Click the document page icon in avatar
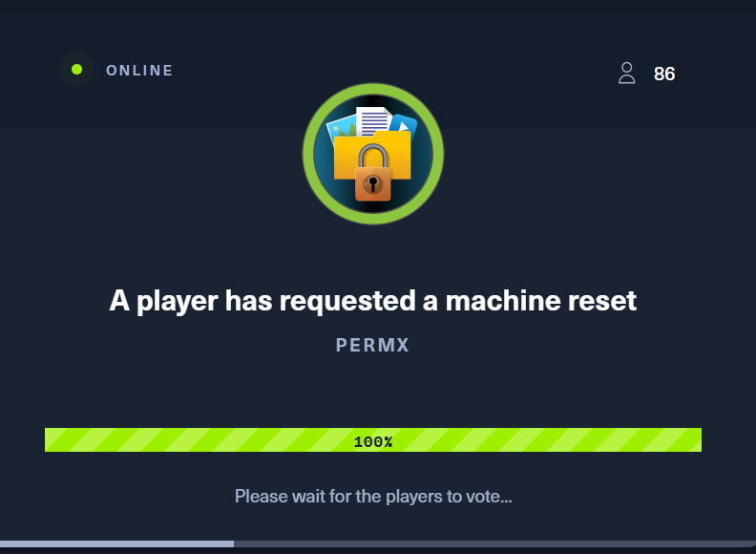Image resolution: width=756 pixels, height=554 pixels. (373, 119)
